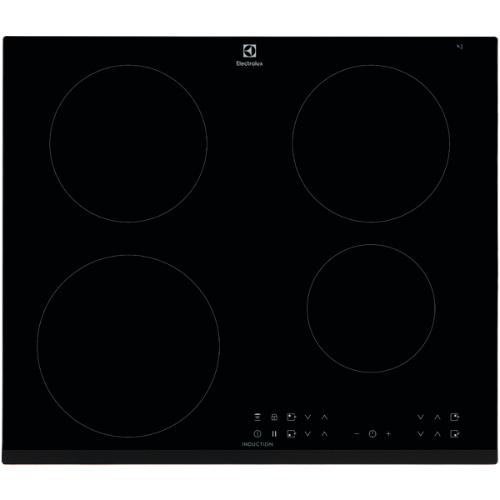The width and height of the screenshot is (500, 500).
Task: Tap the lock / child safety key
Action: 274,417
